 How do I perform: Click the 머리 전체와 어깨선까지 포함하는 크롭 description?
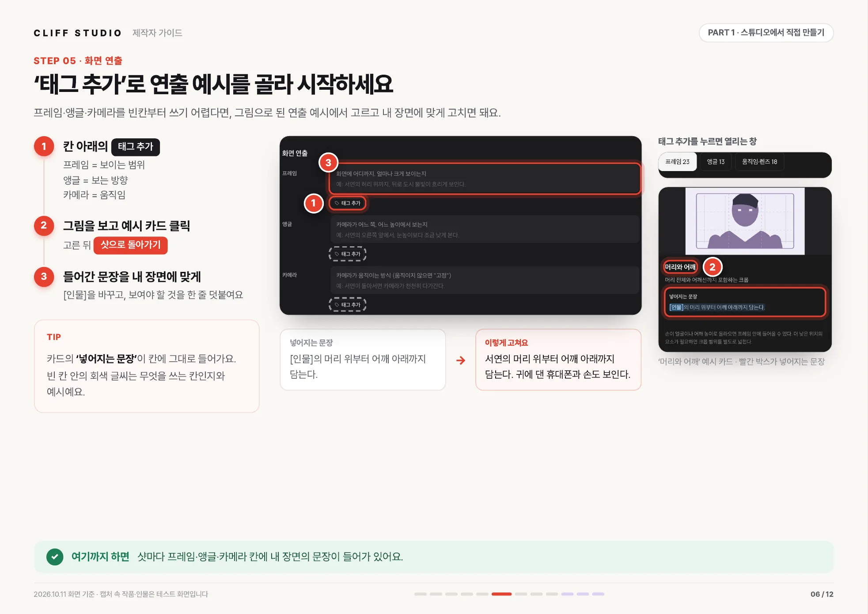coord(706,280)
